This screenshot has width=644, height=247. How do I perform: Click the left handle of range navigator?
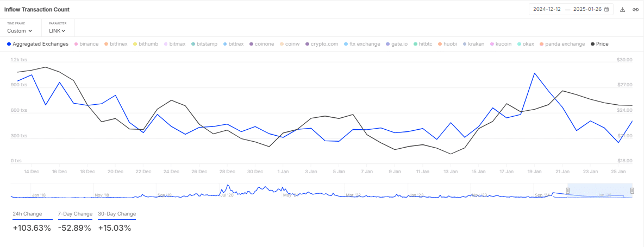[567, 191]
